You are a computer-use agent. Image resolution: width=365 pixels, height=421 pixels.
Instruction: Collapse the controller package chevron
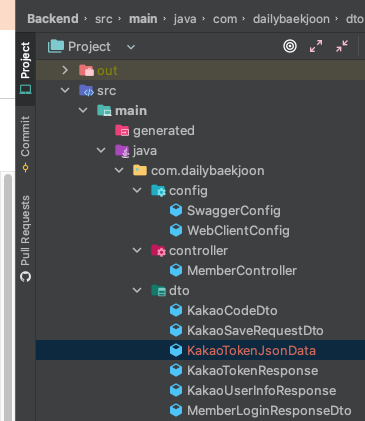tap(137, 250)
